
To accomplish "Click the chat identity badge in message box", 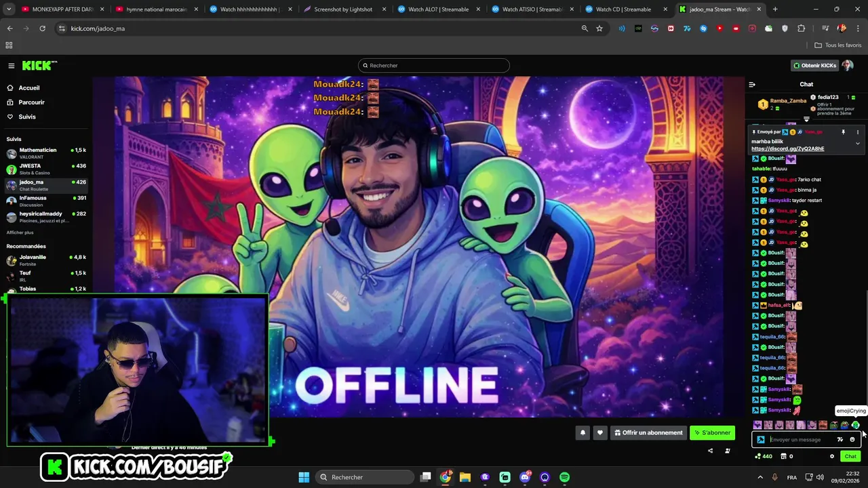I will pos(760,439).
